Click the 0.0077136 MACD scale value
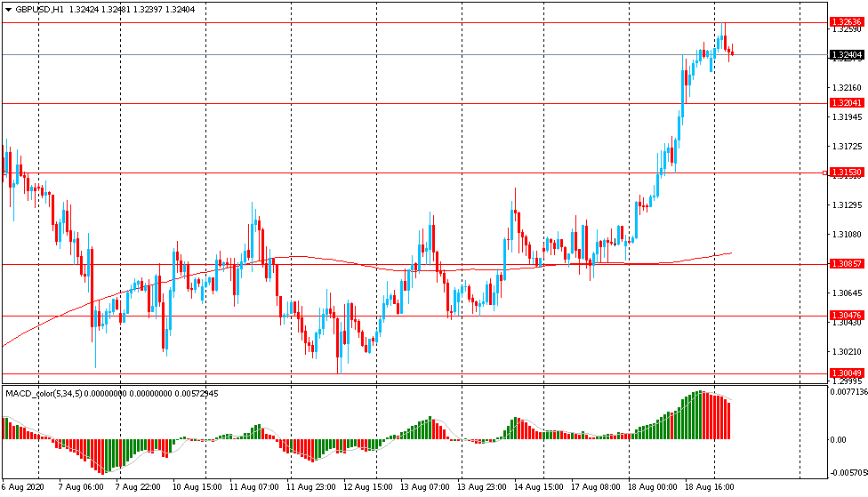Image resolution: width=868 pixels, height=497 pixels. pos(846,391)
